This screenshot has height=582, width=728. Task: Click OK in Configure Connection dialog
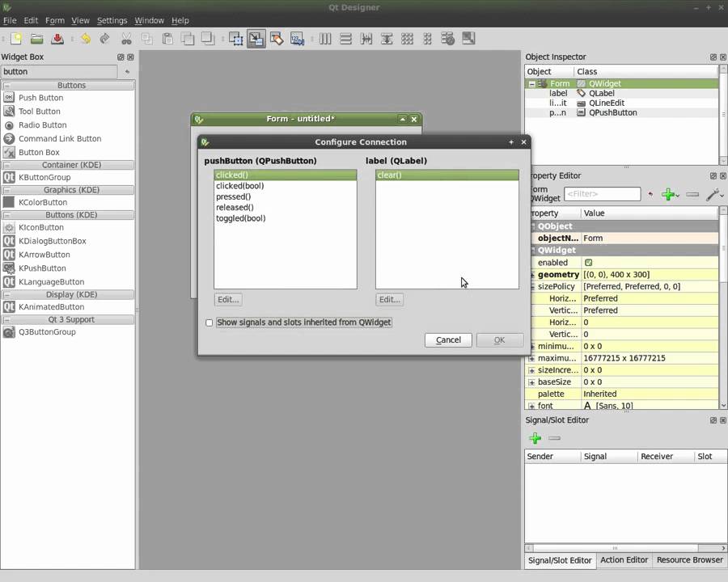(x=500, y=340)
